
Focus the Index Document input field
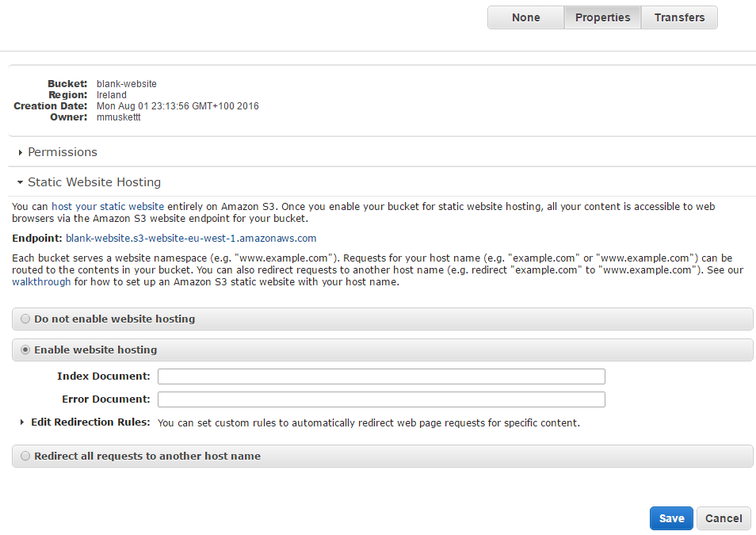click(x=381, y=376)
